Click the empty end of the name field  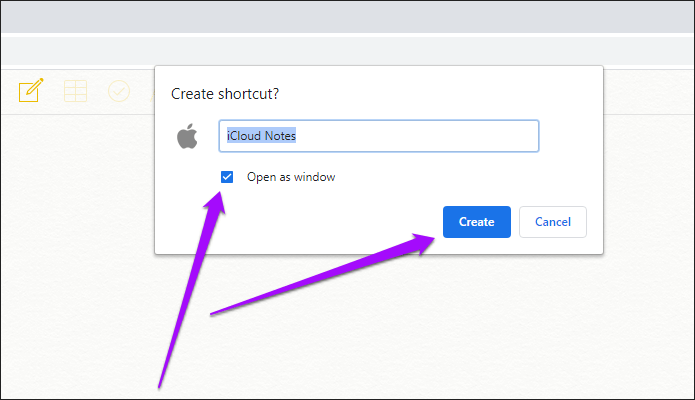[x=417, y=136]
